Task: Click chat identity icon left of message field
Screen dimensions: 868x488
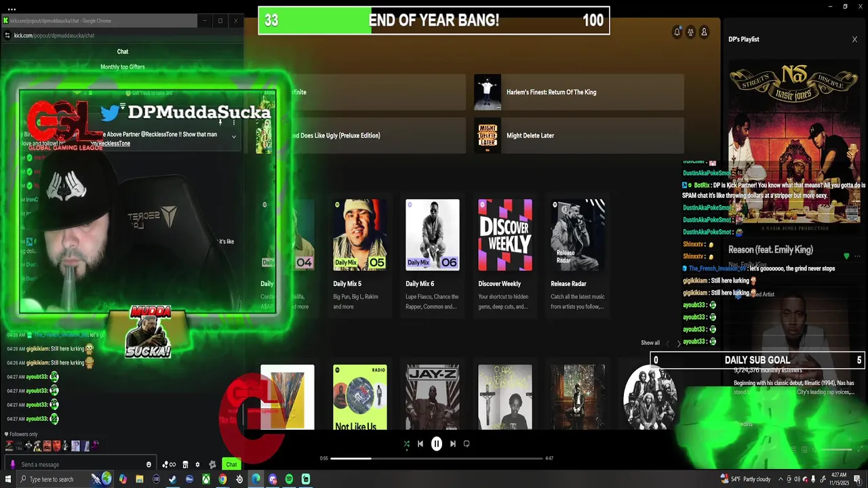Action: pyautogui.click(x=12, y=464)
